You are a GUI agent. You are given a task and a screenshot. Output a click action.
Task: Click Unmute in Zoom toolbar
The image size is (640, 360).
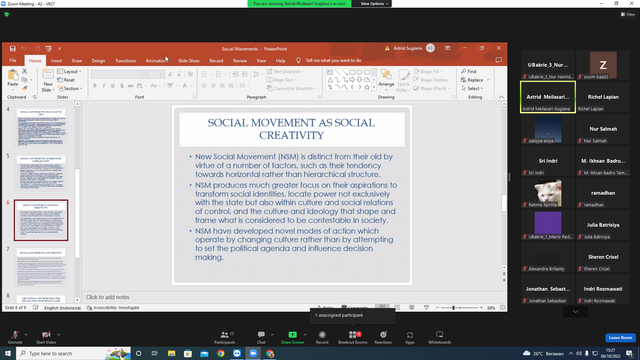[15, 337]
